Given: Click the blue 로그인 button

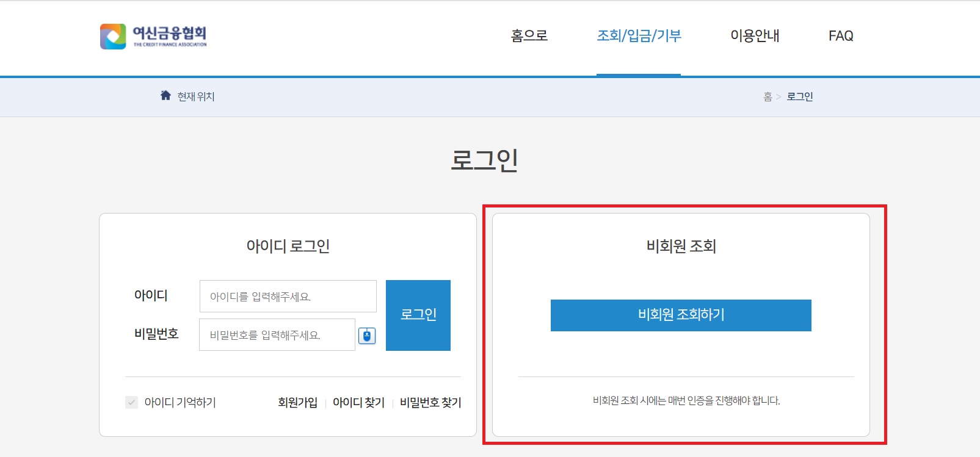Looking at the screenshot, I should click(x=418, y=315).
